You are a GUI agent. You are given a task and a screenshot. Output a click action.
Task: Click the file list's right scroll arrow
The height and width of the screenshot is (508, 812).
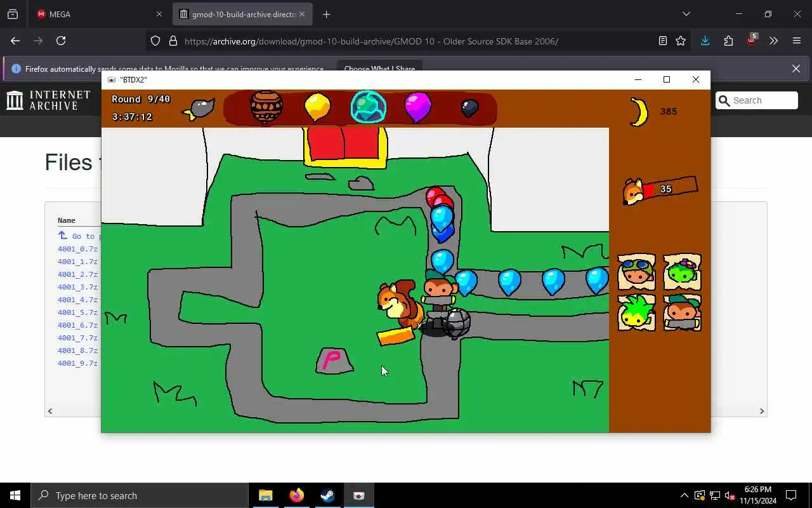click(x=762, y=411)
